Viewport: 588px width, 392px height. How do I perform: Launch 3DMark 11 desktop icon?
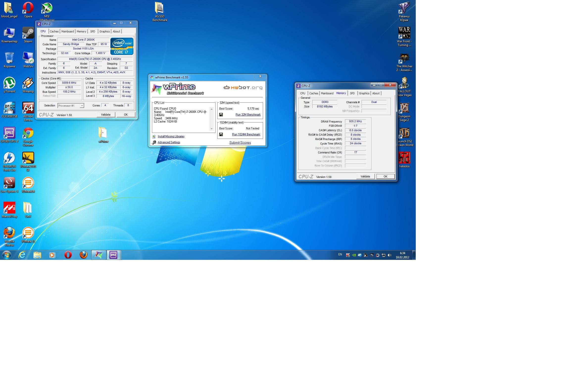point(28,235)
